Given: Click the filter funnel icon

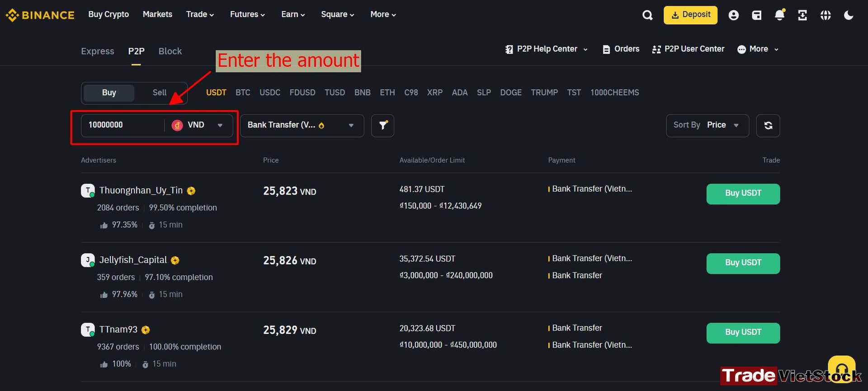Looking at the screenshot, I should coord(382,125).
